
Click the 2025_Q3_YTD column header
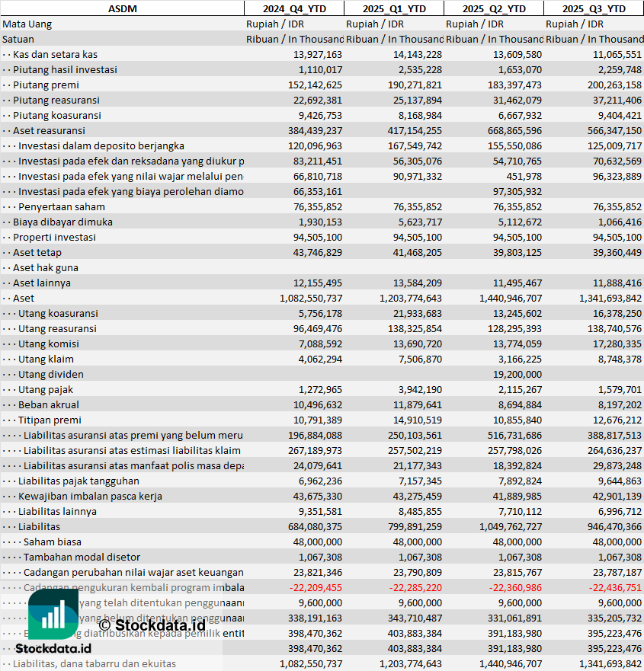point(594,8)
